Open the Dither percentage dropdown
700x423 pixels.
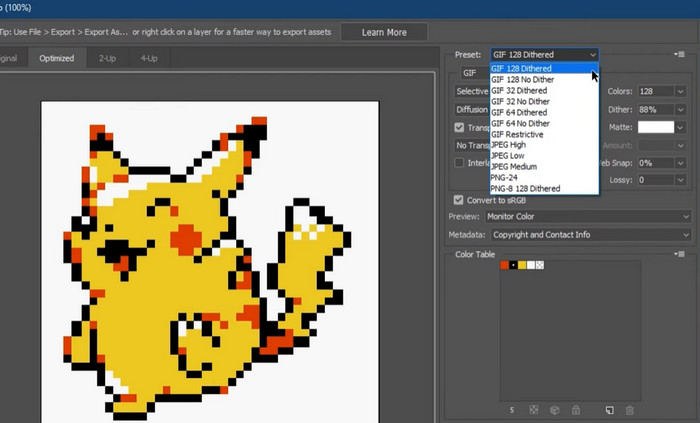pos(680,109)
